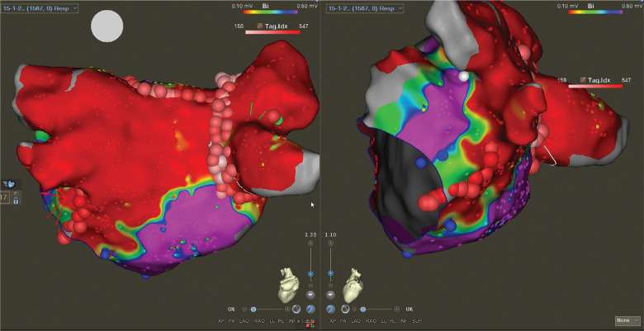Select RAO view in right pane
Image resolution: width=644 pixels, height=331 pixels.
(x=372, y=321)
